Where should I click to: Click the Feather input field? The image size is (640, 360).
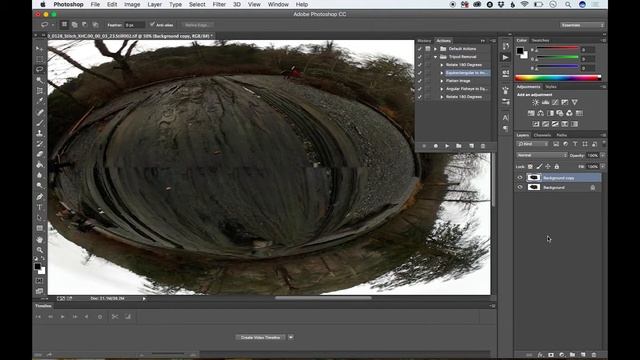(x=134, y=25)
